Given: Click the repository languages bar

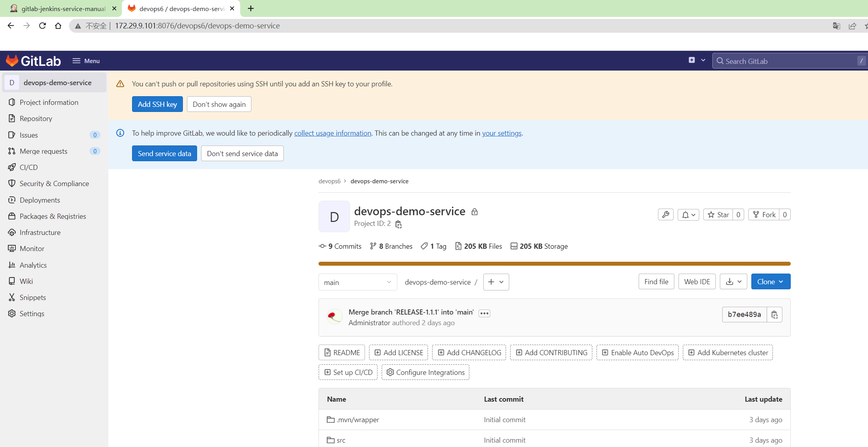Looking at the screenshot, I should pyautogui.click(x=554, y=263).
